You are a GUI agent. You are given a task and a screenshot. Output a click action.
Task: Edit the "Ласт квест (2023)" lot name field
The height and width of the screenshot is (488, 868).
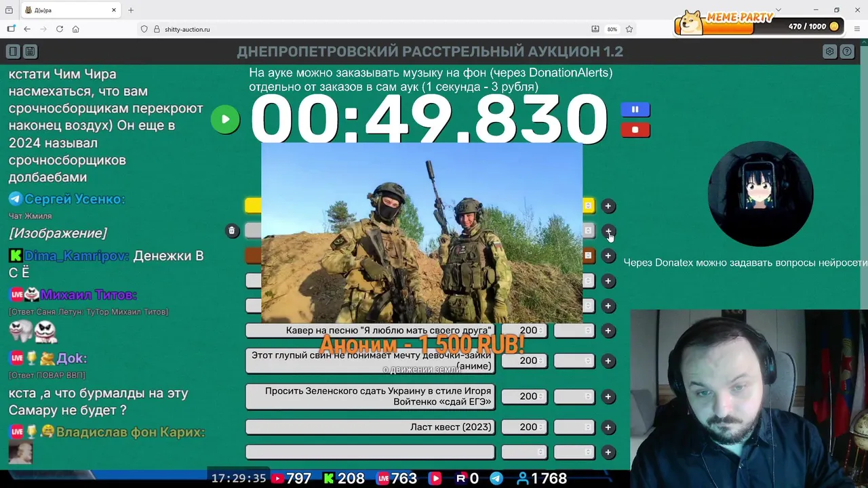coord(370,427)
